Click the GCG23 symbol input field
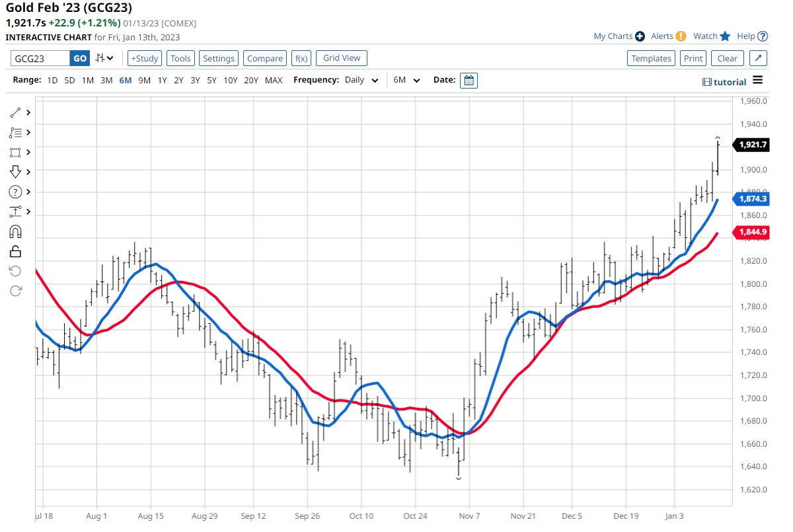This screenshot has width=793, height=532. pyautogui.click(x=40, y=58)
